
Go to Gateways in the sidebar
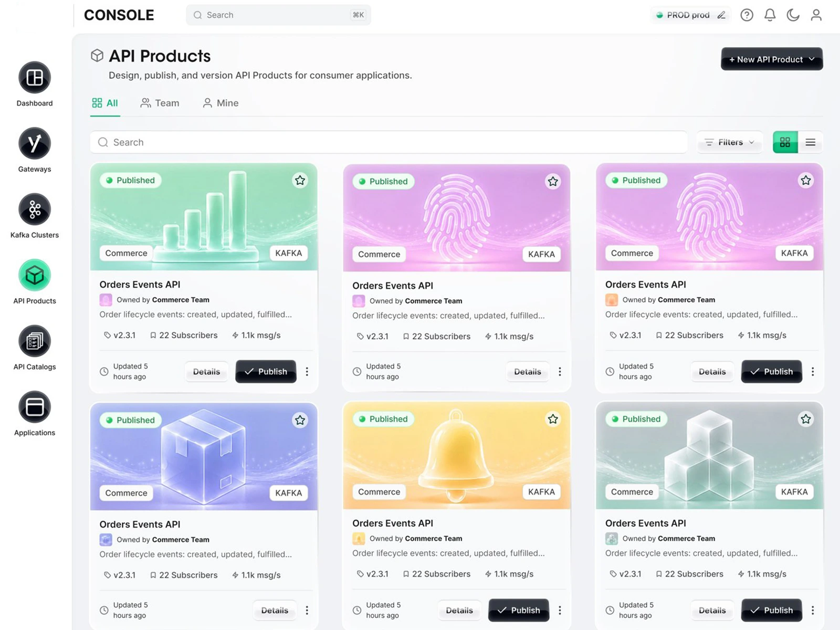point(35,143)
